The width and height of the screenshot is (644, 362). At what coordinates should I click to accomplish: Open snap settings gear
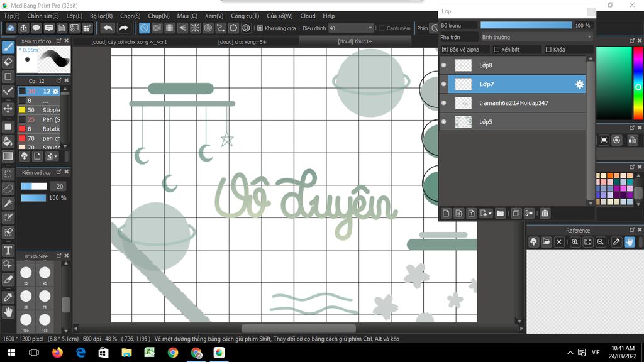click(x=246, y=28)
